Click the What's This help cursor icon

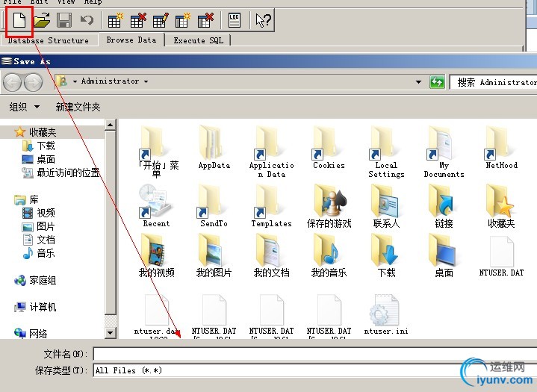(263, 20)
